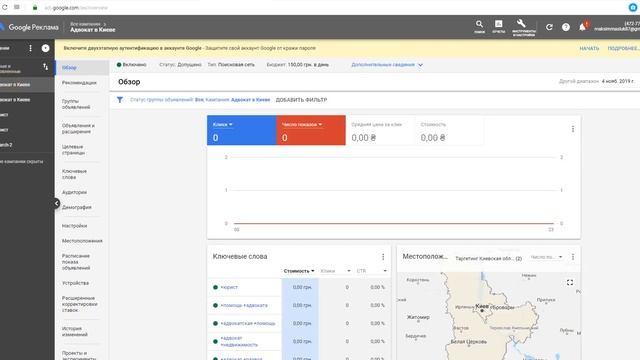
Task: Open the Клики column dropdown in keywords card
Action: [336, 271]
